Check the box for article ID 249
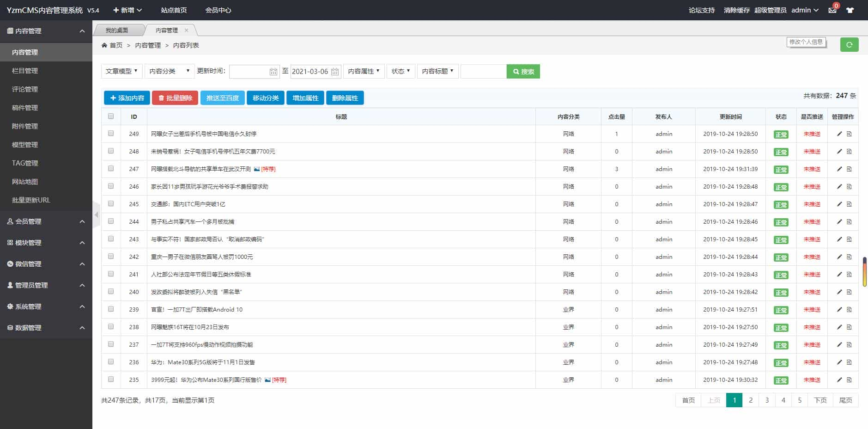 [x=111, y=133]
